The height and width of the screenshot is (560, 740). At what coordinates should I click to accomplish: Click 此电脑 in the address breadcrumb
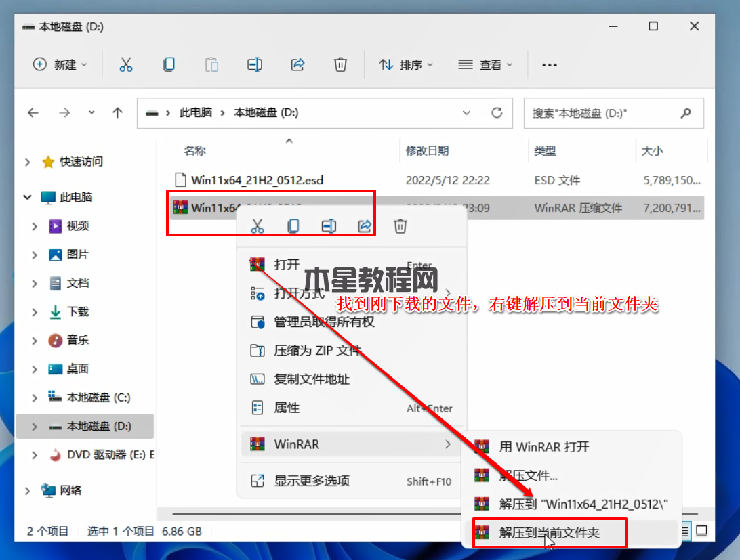195,113
